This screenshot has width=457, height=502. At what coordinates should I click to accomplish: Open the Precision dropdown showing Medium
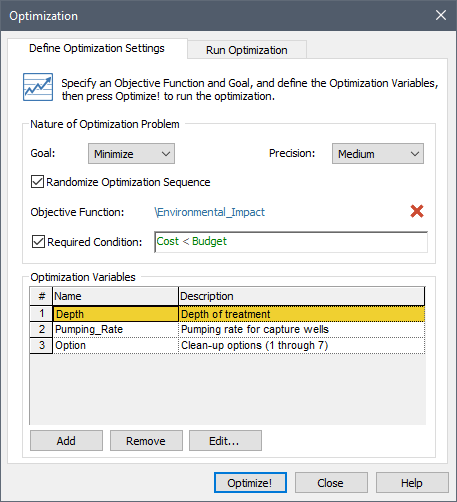(378, 154)
